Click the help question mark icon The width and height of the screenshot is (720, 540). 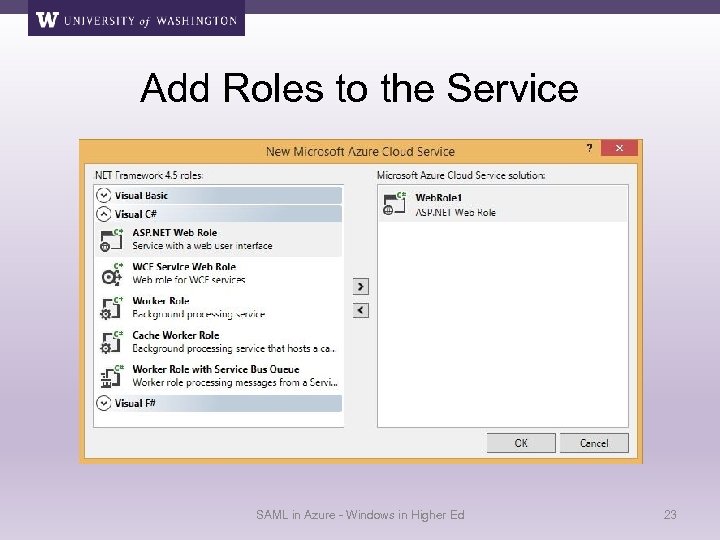(x=589, y=148)
